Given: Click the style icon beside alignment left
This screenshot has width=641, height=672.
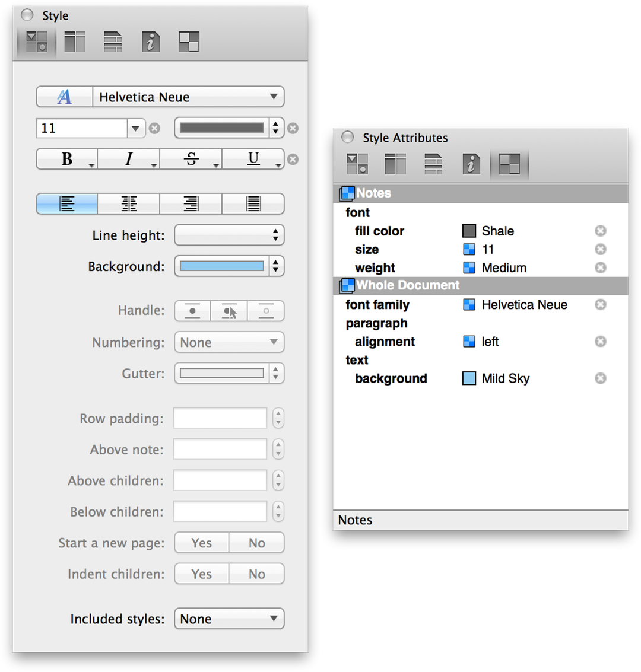Looking at the screenshot, I should pos(469,342).
